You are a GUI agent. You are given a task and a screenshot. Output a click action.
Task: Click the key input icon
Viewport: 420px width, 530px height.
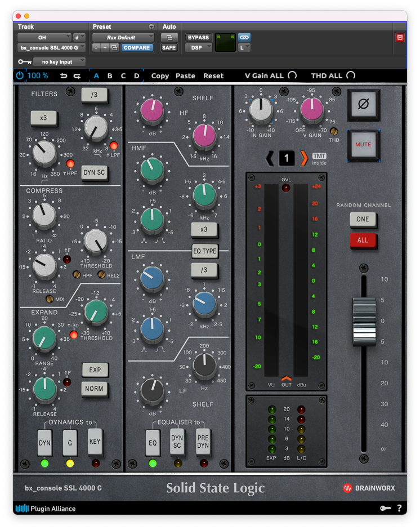(25, 62)
